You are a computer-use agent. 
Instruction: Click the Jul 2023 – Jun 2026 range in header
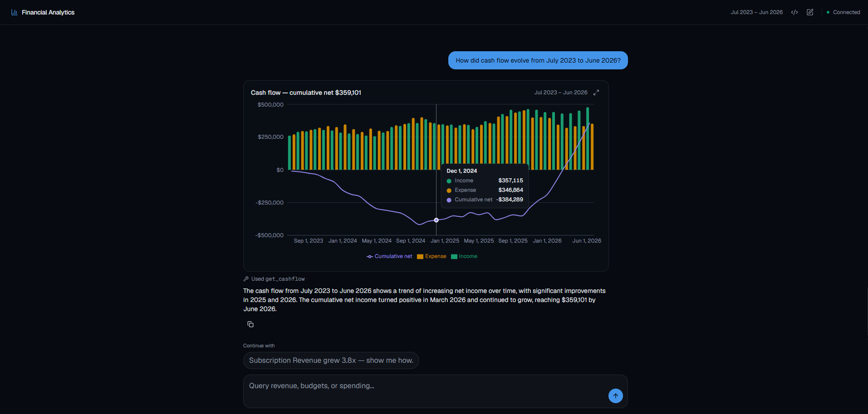[756, 12]
